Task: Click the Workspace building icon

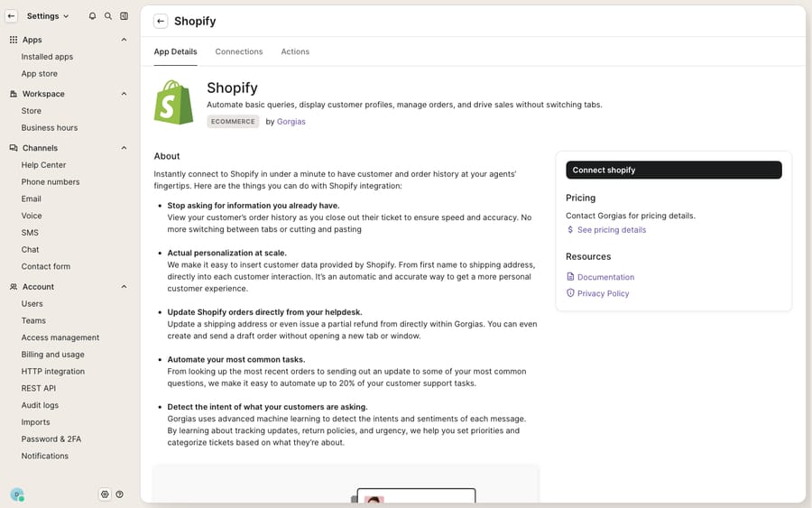Action: pyautogui.click(x=14, y=94)
